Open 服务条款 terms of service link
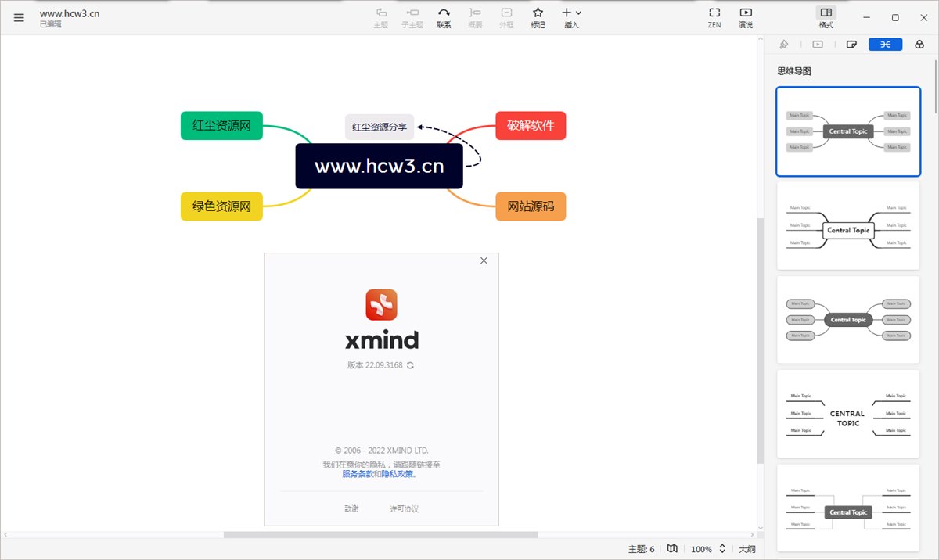The height and width of the screenshot is (560, 939). (358, 474)
